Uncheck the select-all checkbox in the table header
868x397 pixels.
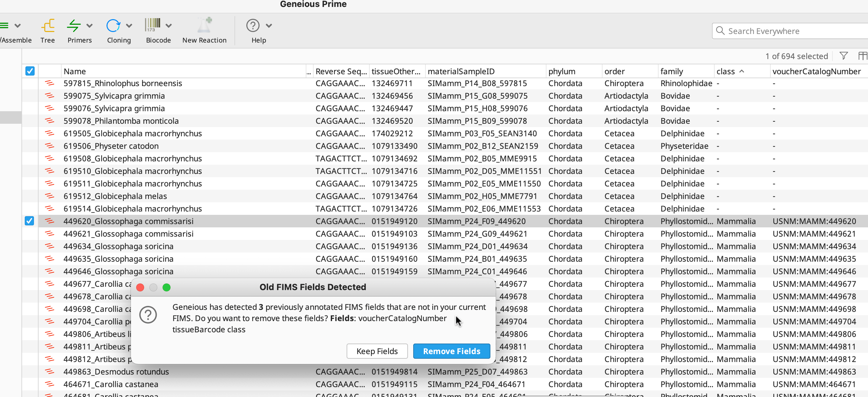coord(30,71)
